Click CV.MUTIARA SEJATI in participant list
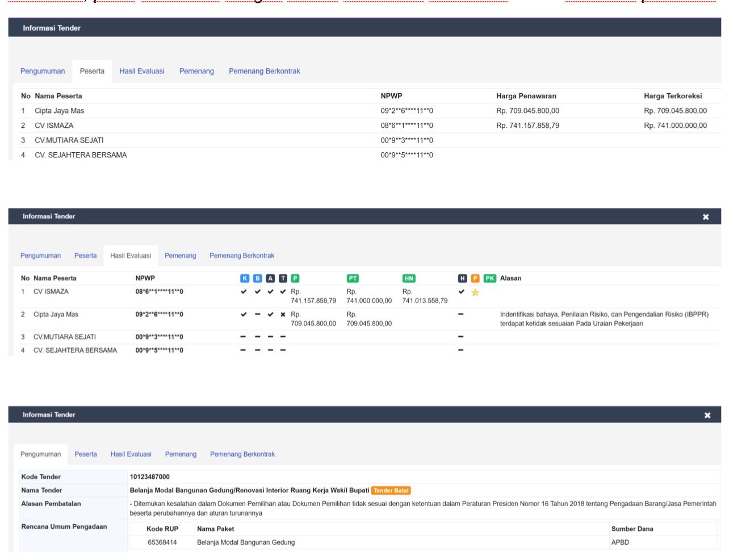729x560 pixels. pos(69,140)
